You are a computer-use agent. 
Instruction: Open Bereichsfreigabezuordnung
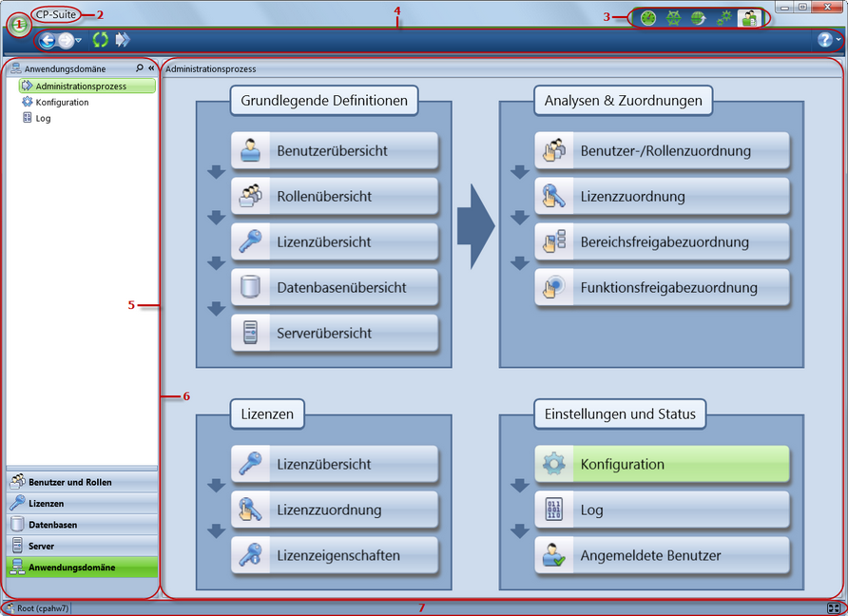click(662, 241)
